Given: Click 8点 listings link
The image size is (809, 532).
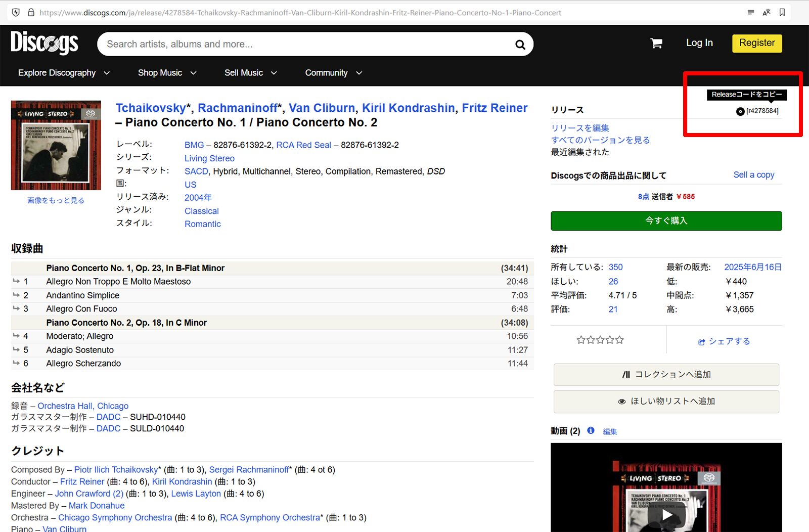Looking at the screenshot, I should [643, 197].
